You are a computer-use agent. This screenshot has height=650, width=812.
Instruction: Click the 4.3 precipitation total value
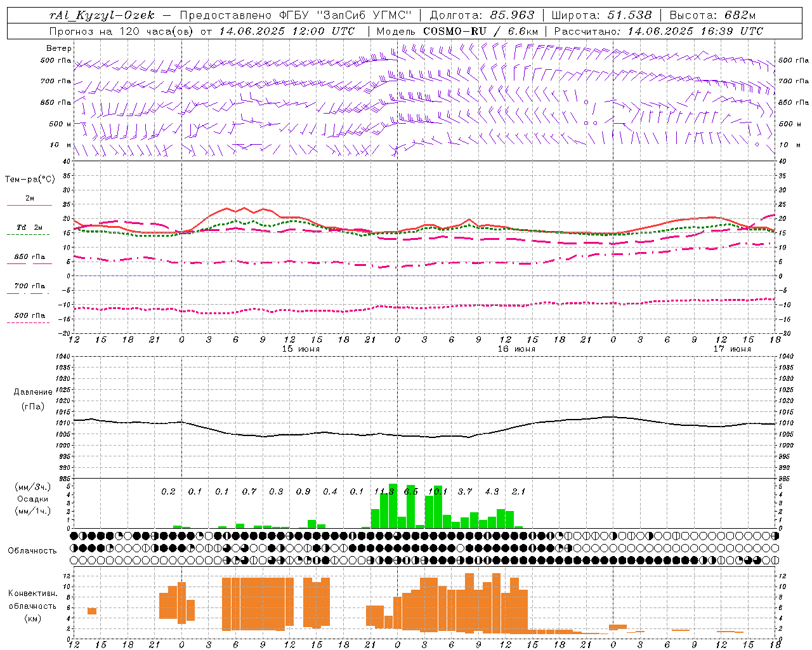pyautogui.click(x=492, y=492)
